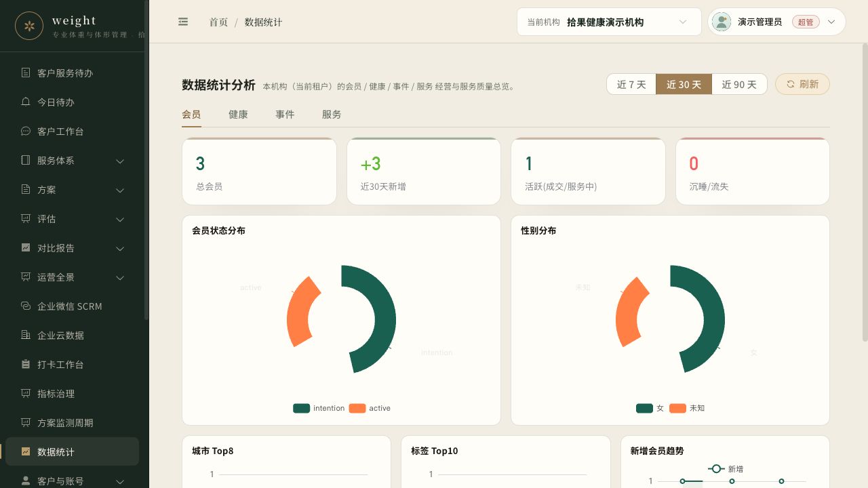Click the bell icon for 今日待办
Image resolution: width=868 pixels, height=488 pixels.
point(26,102)
